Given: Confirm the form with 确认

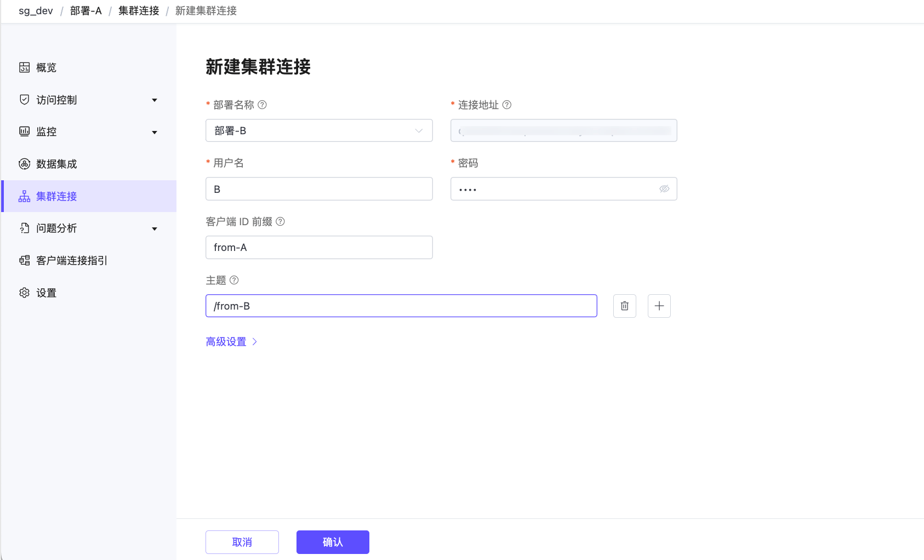Looking at the screenshot, I should pos(332,542).
